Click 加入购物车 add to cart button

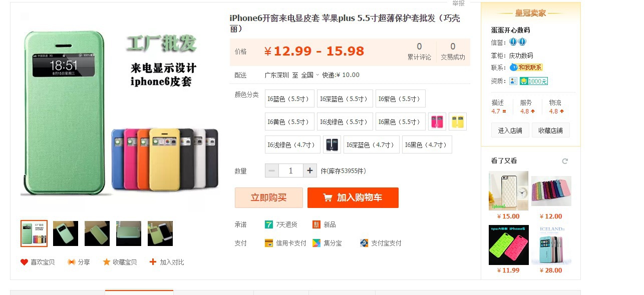coord(353,197)
